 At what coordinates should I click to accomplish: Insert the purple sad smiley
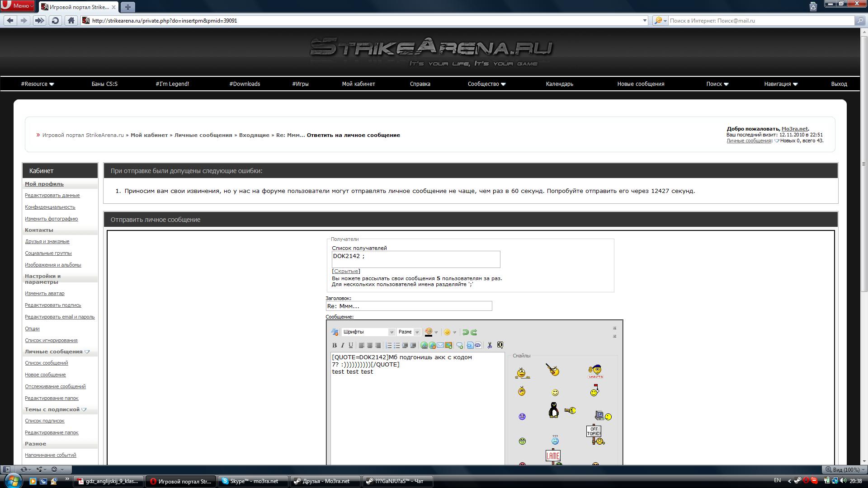pyautogui.click(x=522, y=417)
